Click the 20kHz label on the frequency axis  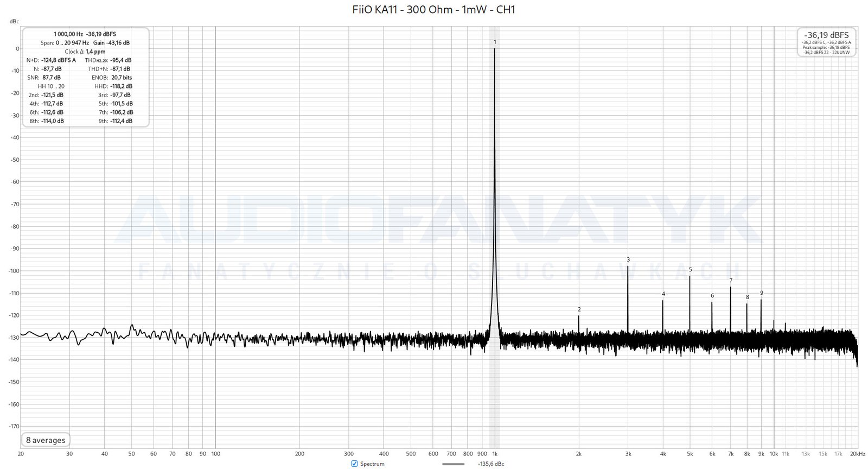pyautogui.click(x=857, y=454)
